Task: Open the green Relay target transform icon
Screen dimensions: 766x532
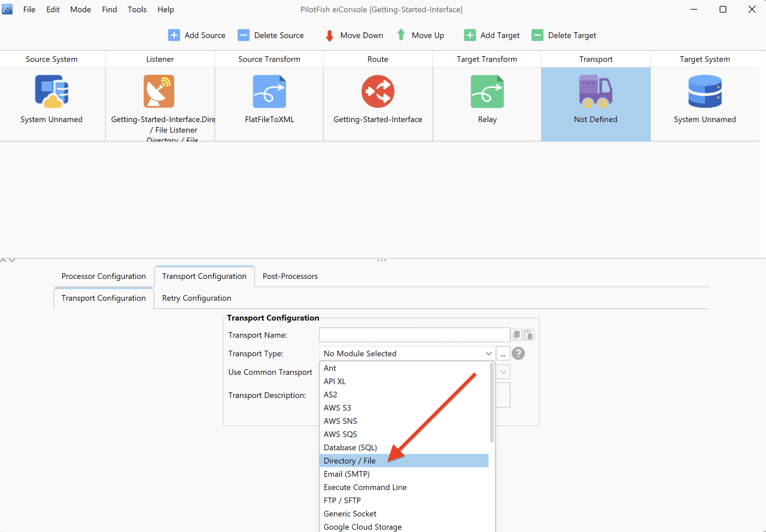Action: (x=487, y=91)
